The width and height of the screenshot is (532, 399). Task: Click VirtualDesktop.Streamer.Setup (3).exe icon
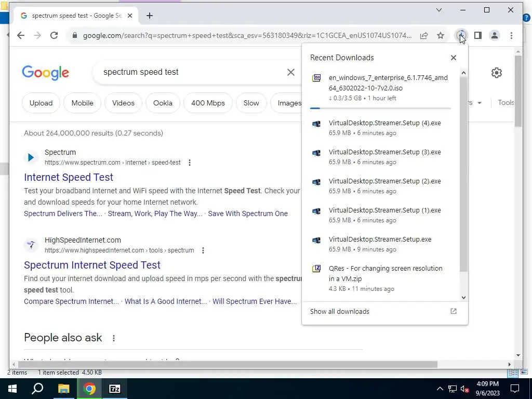316,153
